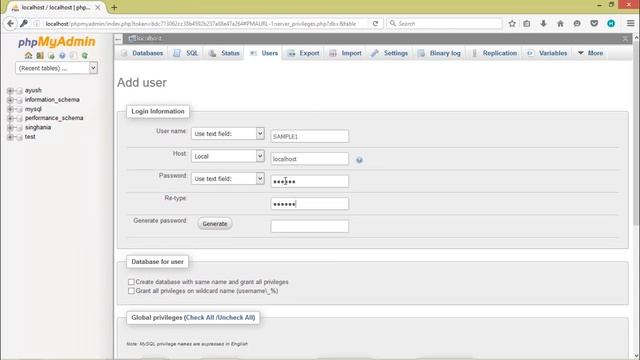Image resolution: width=640 pixels, height=360 pixels.
Task: Switch to the Binary log tab
Action: point(439,53)
